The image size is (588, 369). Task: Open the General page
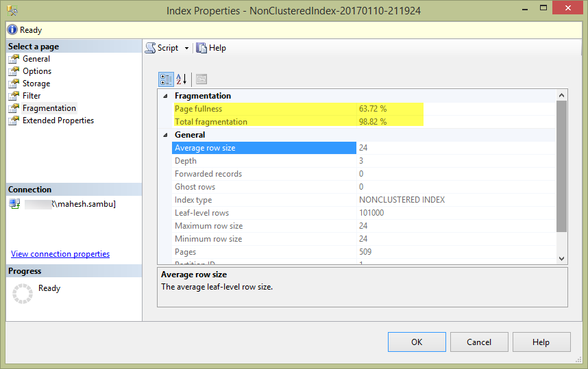click(36, 59)
